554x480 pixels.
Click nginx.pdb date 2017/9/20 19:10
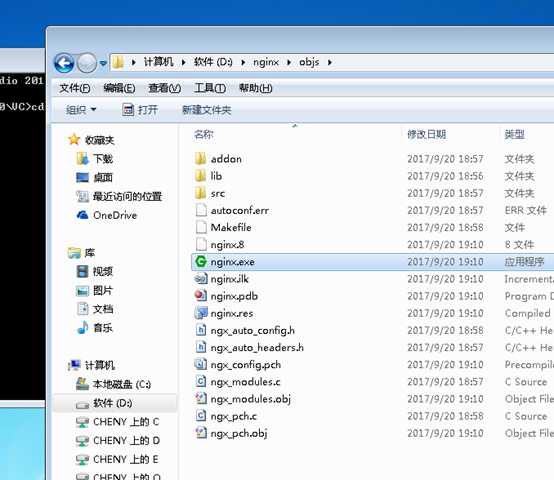tap(445, 296)
